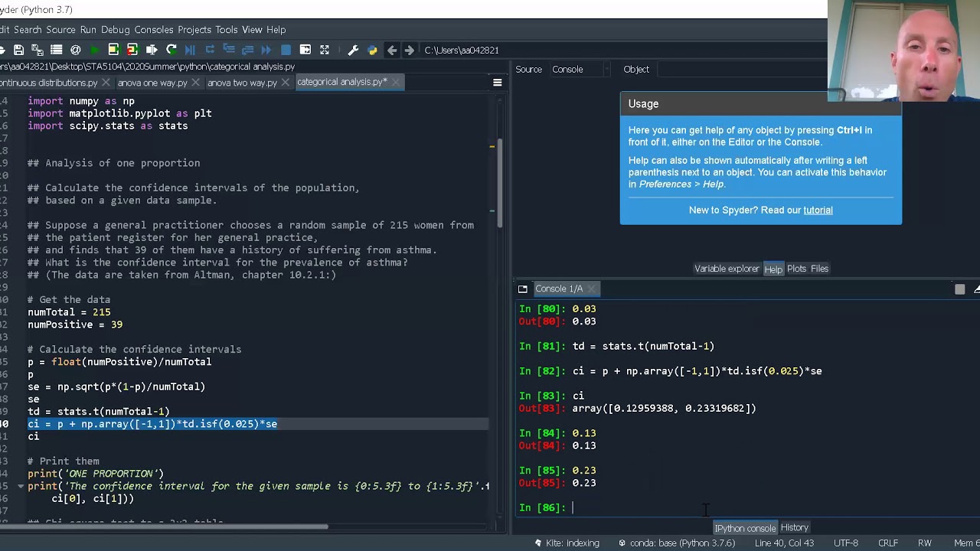Click Kite: indexing status bar entry
The image size is (980, 551).
click(x=567, y=543)
